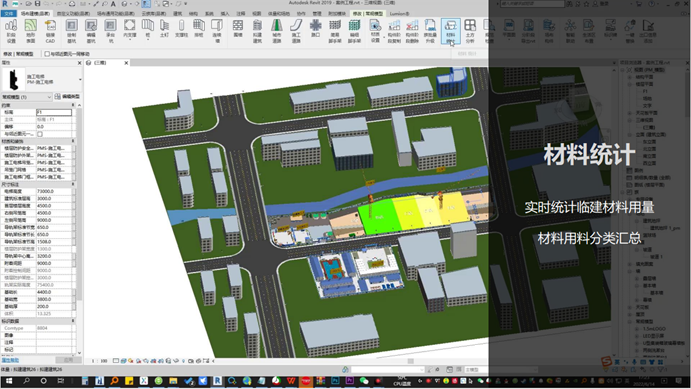Toggle the 与邻近图元 checkbox in Properties constraints
Image resolution: width=691 pixels, height=389 pixels.
point(40,134)
